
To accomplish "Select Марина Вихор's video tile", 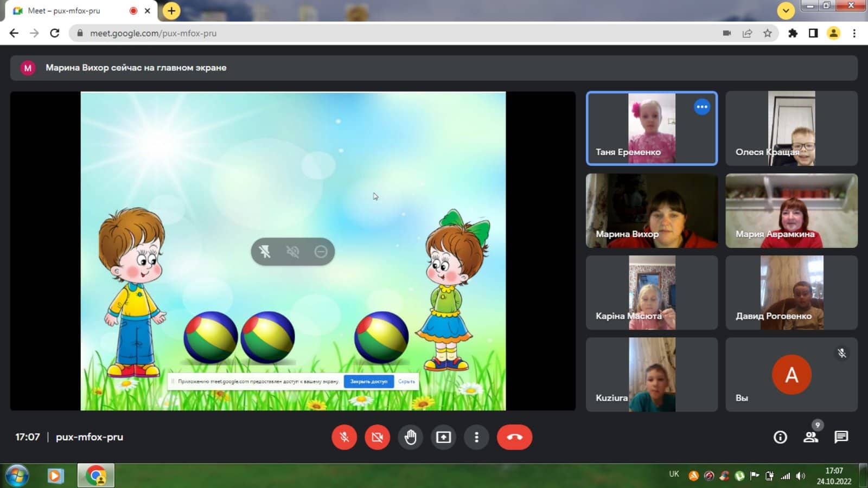I will pos(652,211).
